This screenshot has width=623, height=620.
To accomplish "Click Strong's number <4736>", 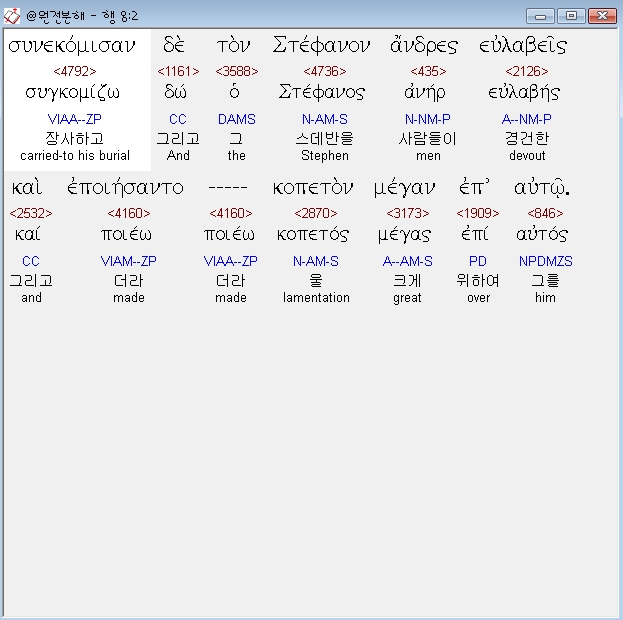I will (325, 71).
